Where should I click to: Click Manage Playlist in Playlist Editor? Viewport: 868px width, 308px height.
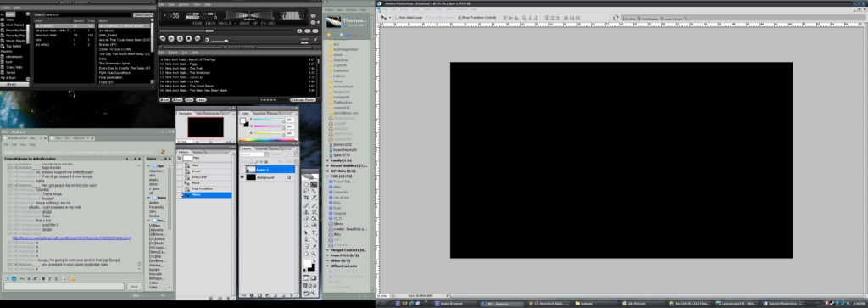[303, 100]
